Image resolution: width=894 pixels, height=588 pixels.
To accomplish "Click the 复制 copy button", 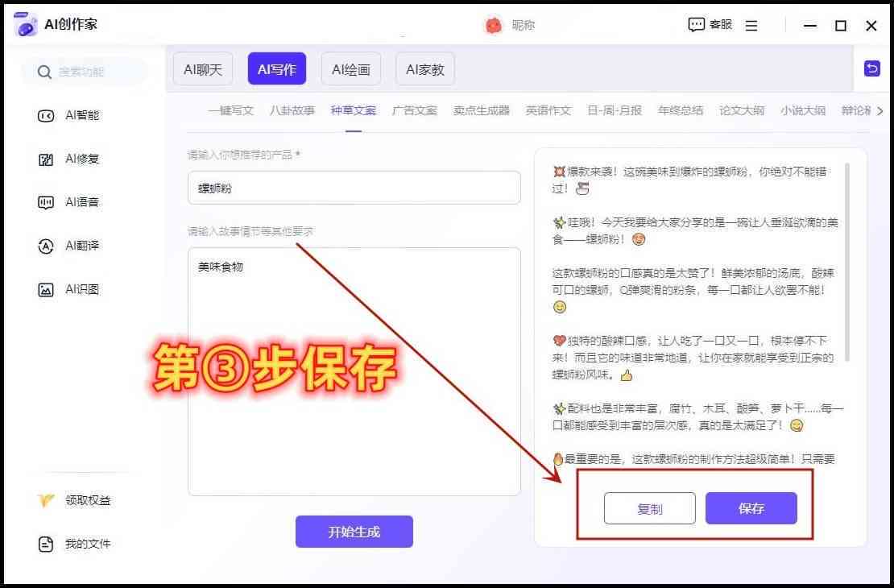I will pos(650,509).
